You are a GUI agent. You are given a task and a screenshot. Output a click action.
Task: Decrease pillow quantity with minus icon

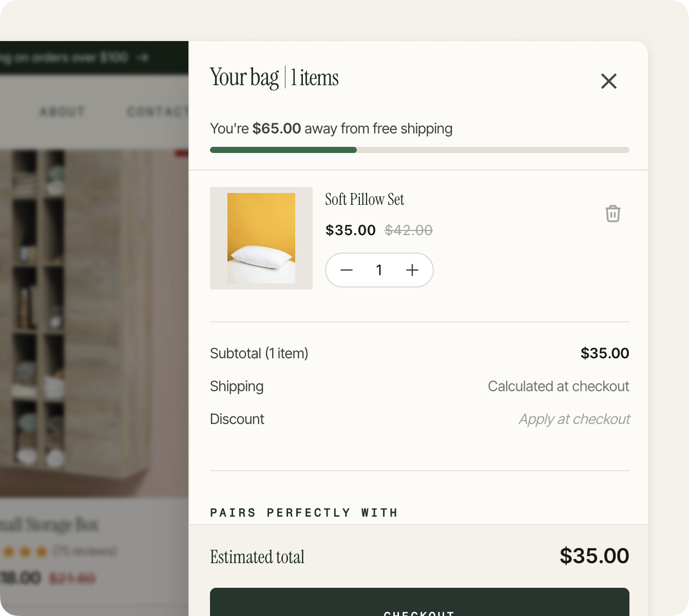tap(347, 270)
